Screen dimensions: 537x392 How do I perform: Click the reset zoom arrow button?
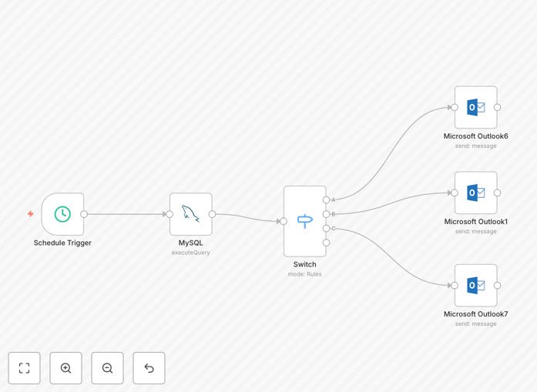[x=149, y=368]
